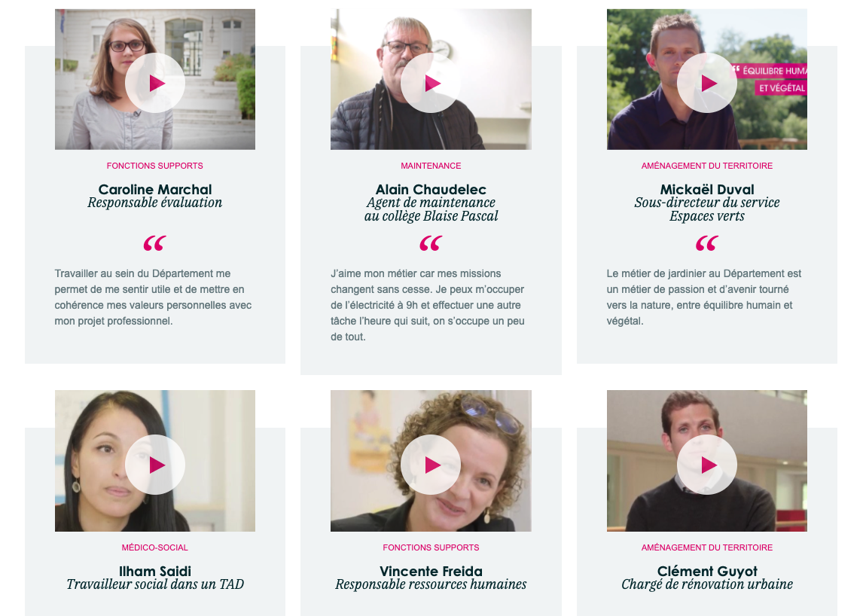The width and height of the screenshot is (866, 616).
Task: Click the name Ilham Saidi
Action: [x=155, y=572]
